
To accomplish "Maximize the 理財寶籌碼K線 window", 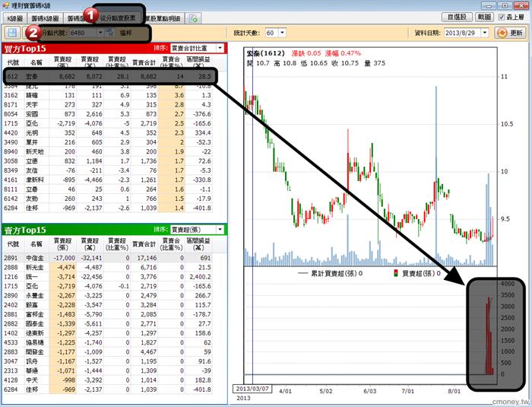I will tap(505, 6).
